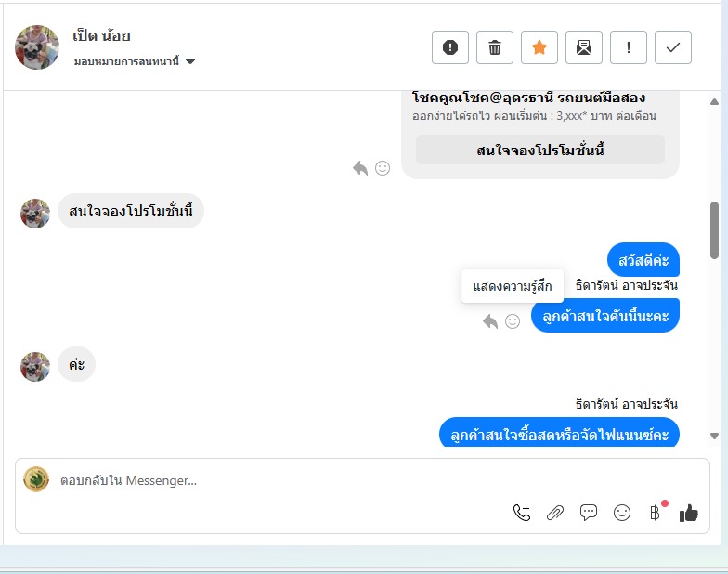Click the ad title โชคคูณโชค@อุดรธานี รถยนต์มือสอง

528,98
